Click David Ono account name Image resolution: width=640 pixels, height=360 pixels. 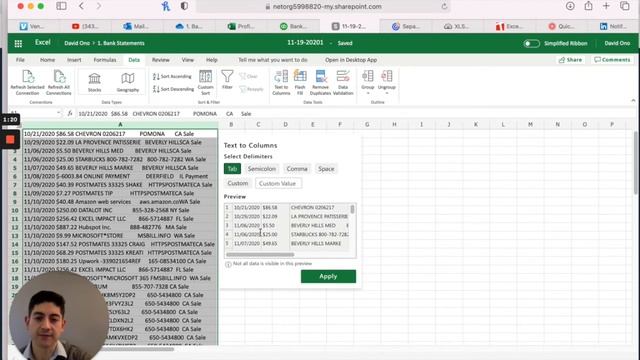(617, 43)
